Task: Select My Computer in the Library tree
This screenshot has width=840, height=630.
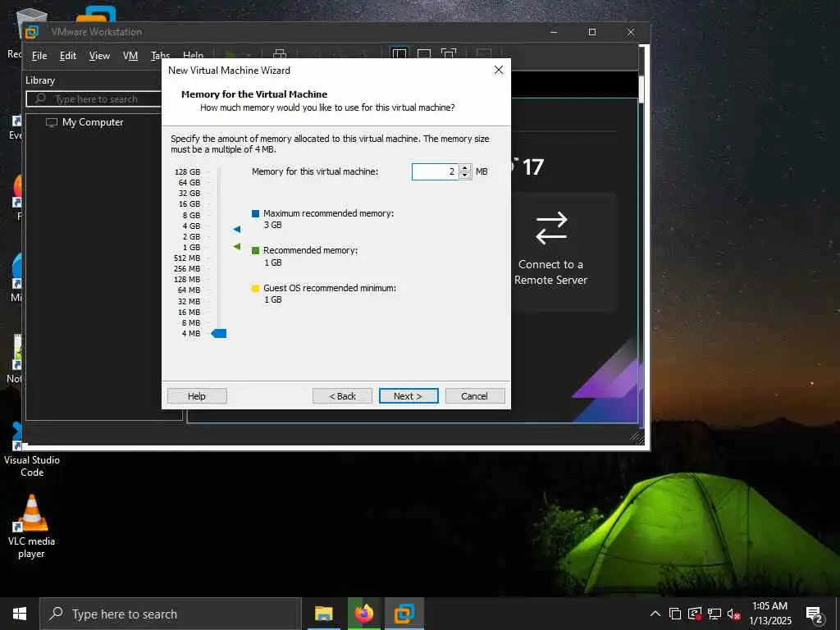Action: click(x=92, y=122)
